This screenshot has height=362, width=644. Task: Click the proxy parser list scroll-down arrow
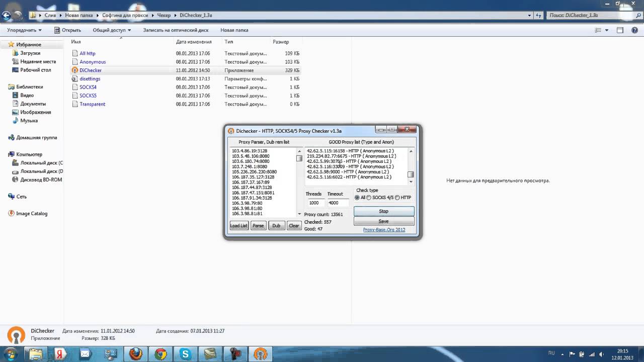(x=299, y=214)
